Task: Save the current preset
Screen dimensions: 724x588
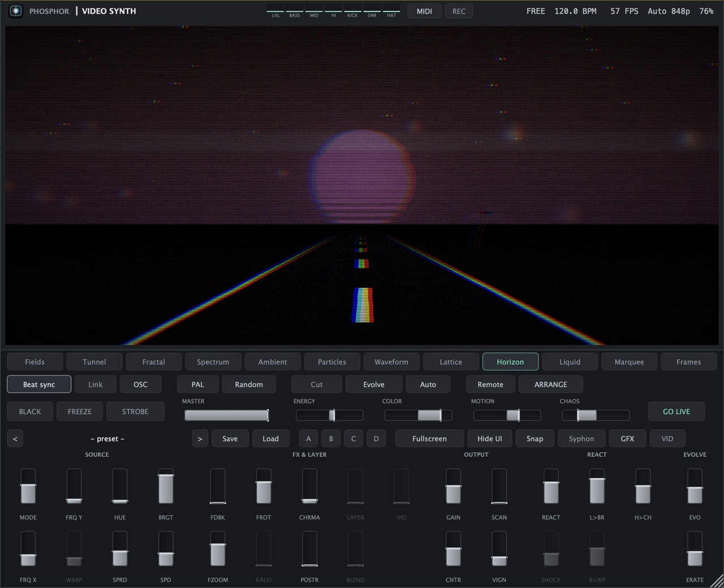Action: (x=230, y=439)
